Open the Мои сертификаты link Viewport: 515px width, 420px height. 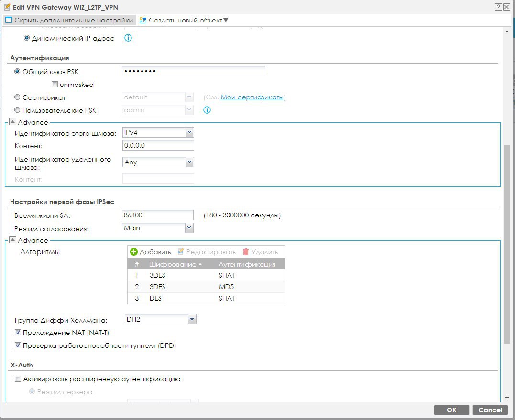point(252,97)
